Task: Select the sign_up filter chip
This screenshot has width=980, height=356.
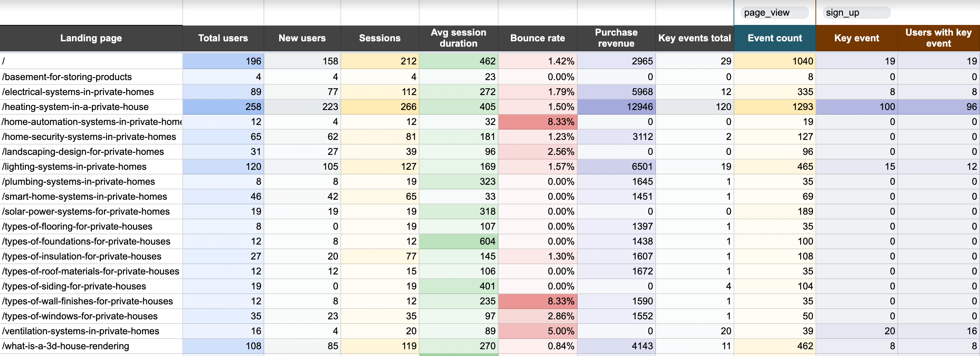Action: tap(856, 12)
